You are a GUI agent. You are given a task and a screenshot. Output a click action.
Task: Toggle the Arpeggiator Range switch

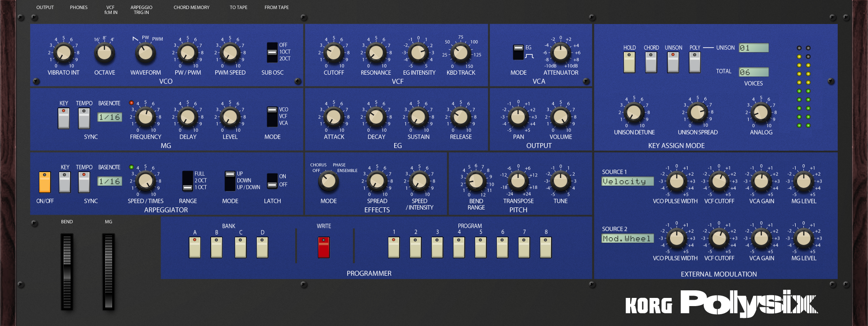point(188,181)
